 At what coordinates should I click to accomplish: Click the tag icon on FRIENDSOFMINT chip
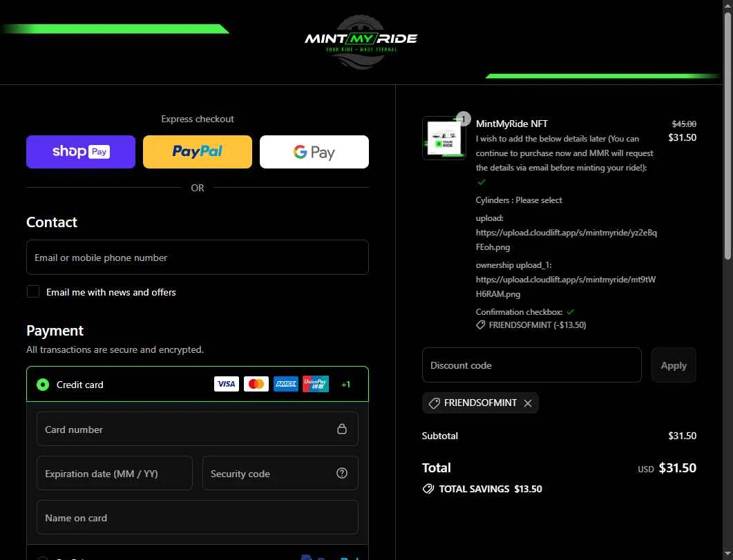434,403
